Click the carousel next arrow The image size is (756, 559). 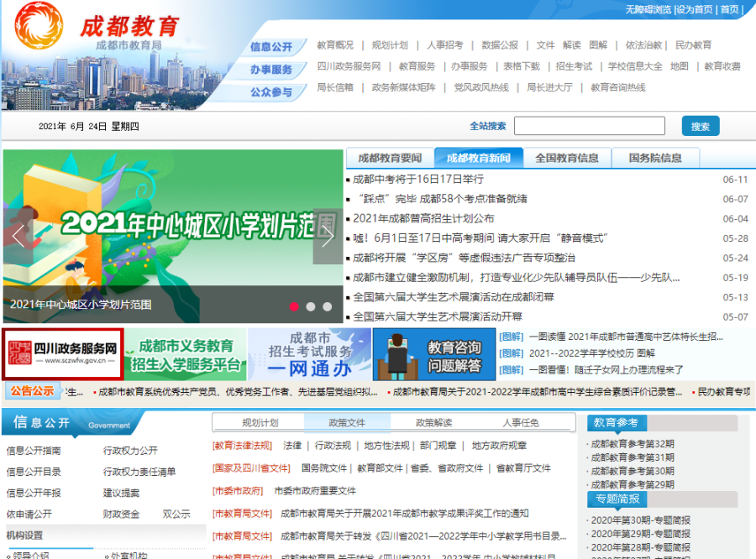click(327, 236)
